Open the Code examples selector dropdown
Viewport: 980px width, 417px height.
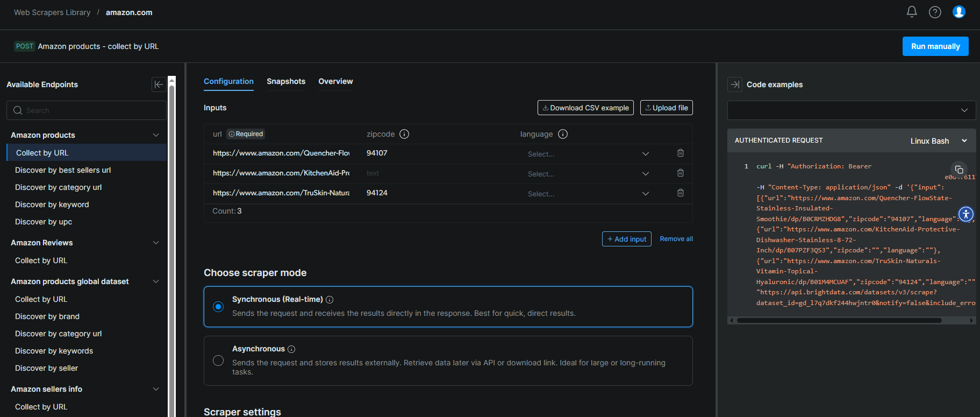pos(852,110)
